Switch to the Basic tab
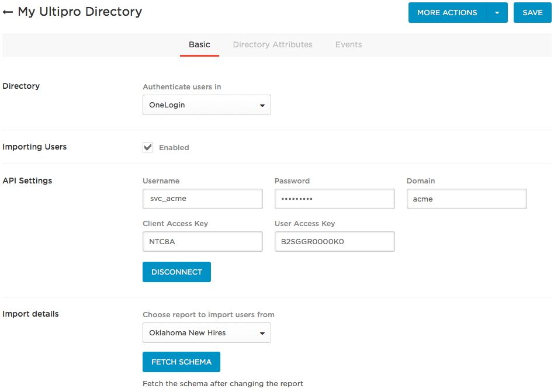 click(199, 45)
